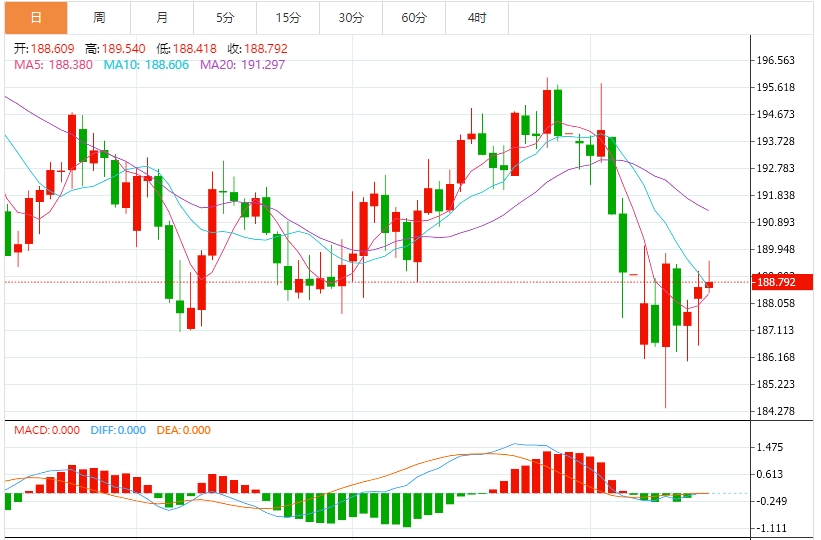Click the 195.618 price axis label
Screen dimensions: 821x540
point(775,87)
